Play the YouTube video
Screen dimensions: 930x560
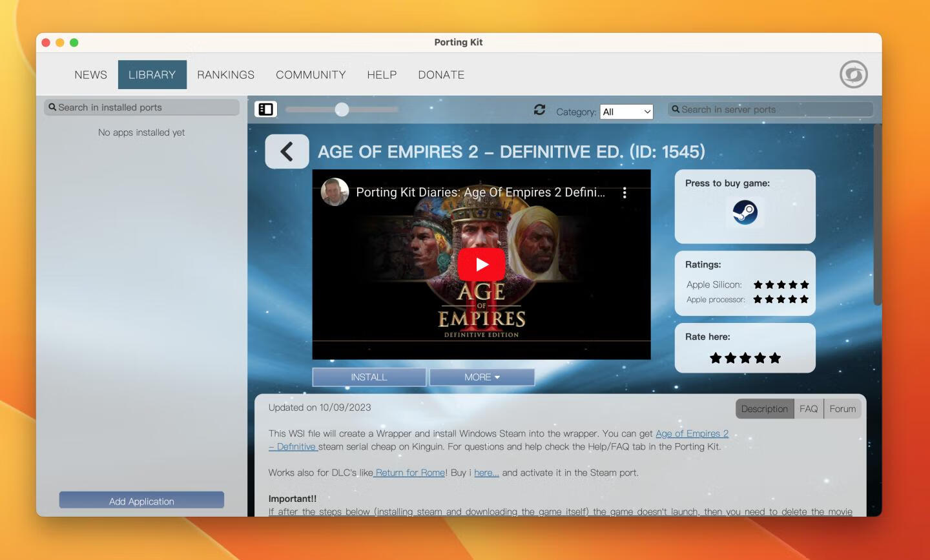click(x=481, y=264)
